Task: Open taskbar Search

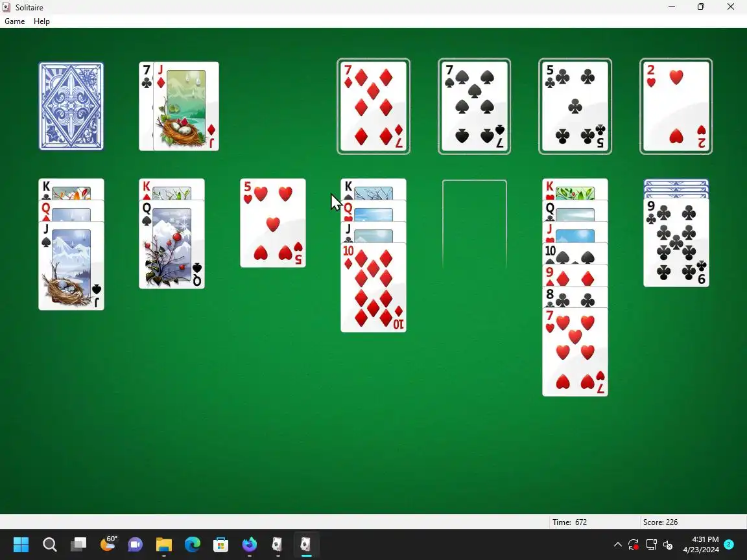Action: click(x=49, y=544)
